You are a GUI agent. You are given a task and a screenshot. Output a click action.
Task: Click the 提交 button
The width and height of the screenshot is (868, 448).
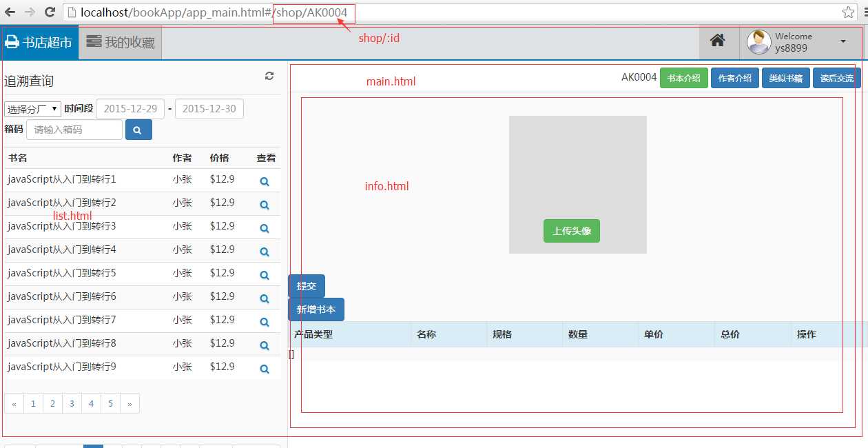[307, 286]
